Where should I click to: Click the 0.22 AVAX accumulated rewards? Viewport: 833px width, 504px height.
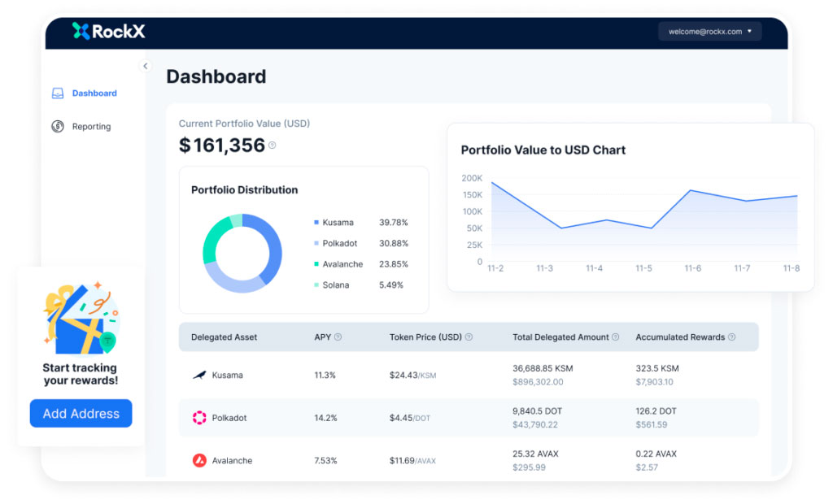coord(656,454)
